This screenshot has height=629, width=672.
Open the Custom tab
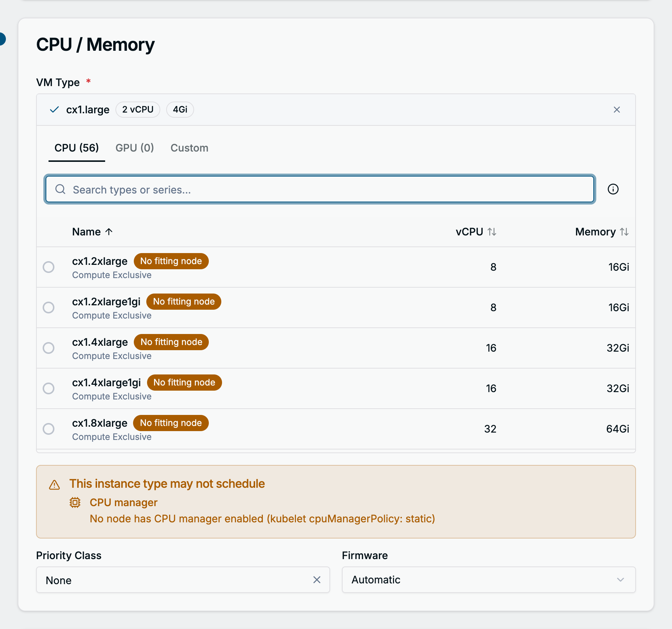189,148
